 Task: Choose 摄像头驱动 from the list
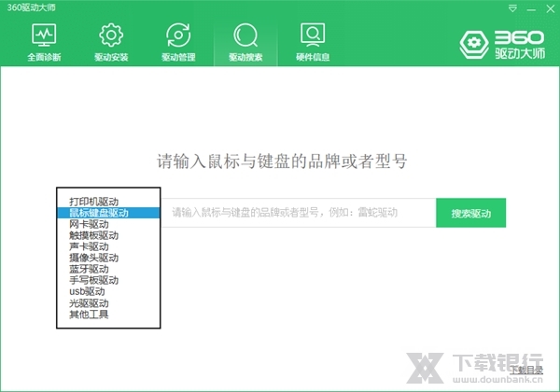(108, 258)
